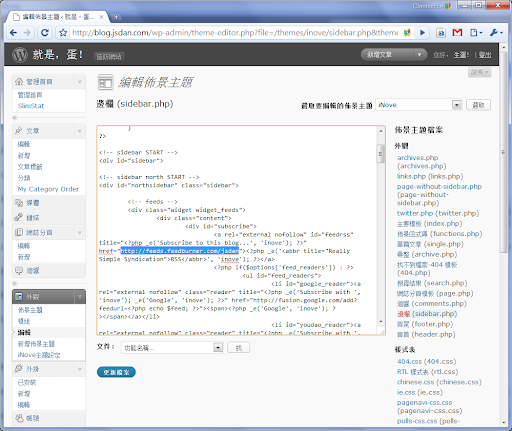
Task: Click the browser back arrow
Action: (x=13, y=33)
